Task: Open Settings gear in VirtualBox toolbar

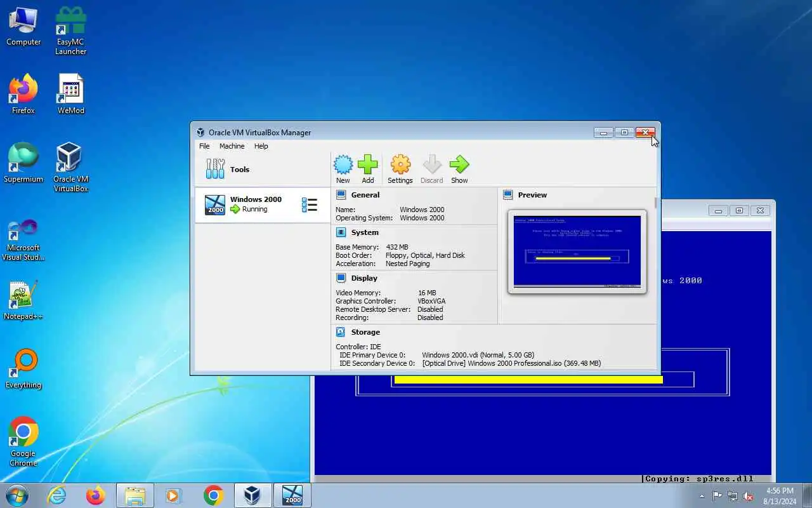Action: (x=400, y=164)
